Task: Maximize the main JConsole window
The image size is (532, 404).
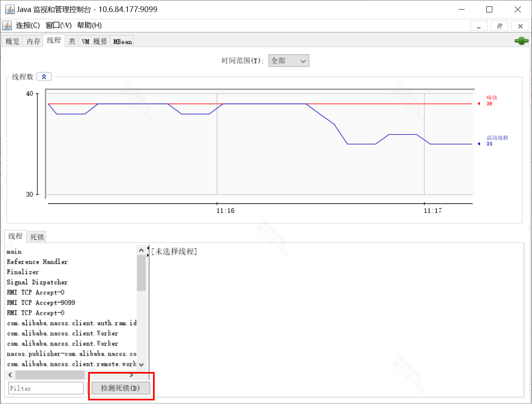Action: pos(489,9)
